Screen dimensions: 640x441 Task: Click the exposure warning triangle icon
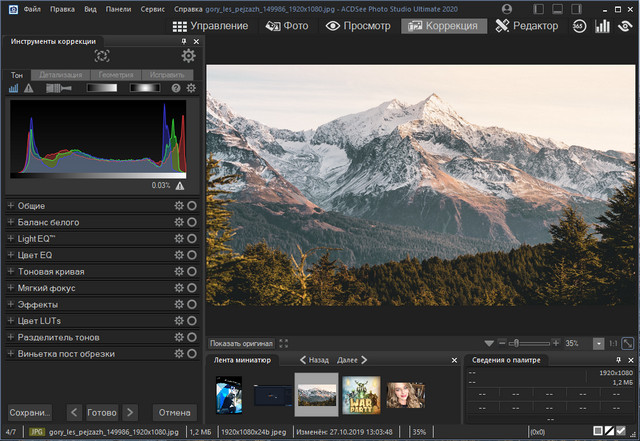point(28,89)
